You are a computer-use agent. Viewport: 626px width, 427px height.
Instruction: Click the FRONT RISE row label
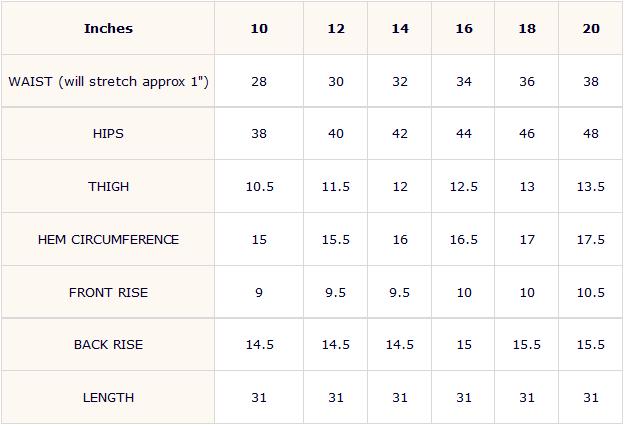tap(108, 293)
